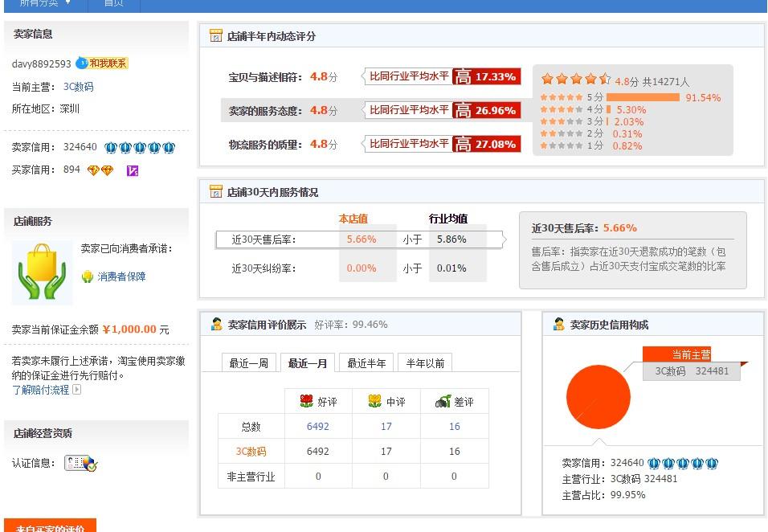
Task: Click a blue crown icon beside seller credit
Action: click(x=109, y=147)
